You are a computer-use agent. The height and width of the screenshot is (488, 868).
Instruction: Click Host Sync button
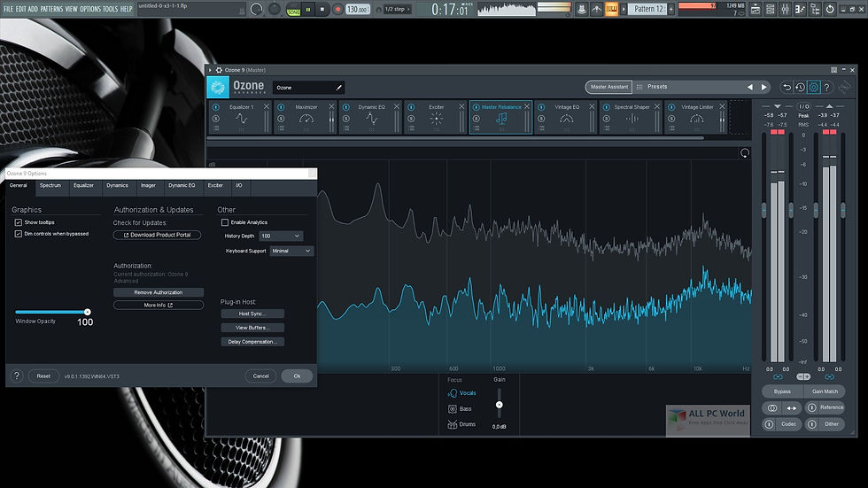252,314
